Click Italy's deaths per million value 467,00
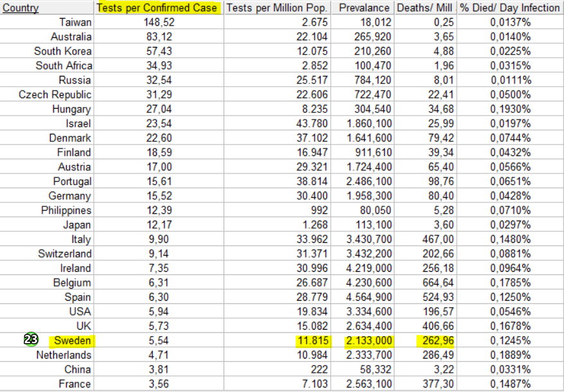 439,239
